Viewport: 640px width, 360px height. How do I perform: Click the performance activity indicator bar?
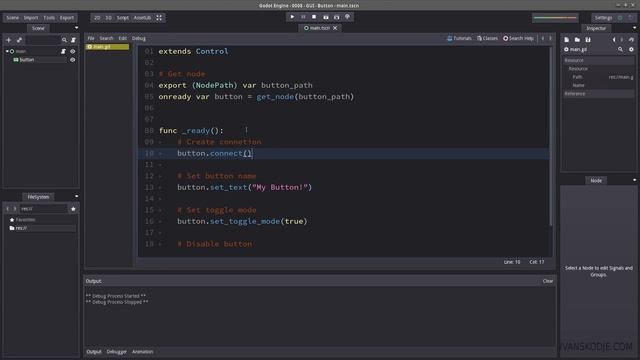556,18
